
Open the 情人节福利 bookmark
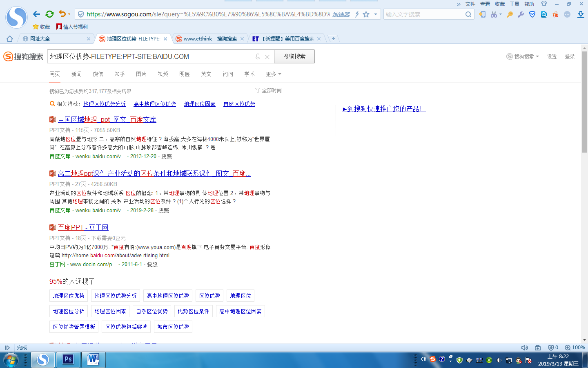click(72, 27)
